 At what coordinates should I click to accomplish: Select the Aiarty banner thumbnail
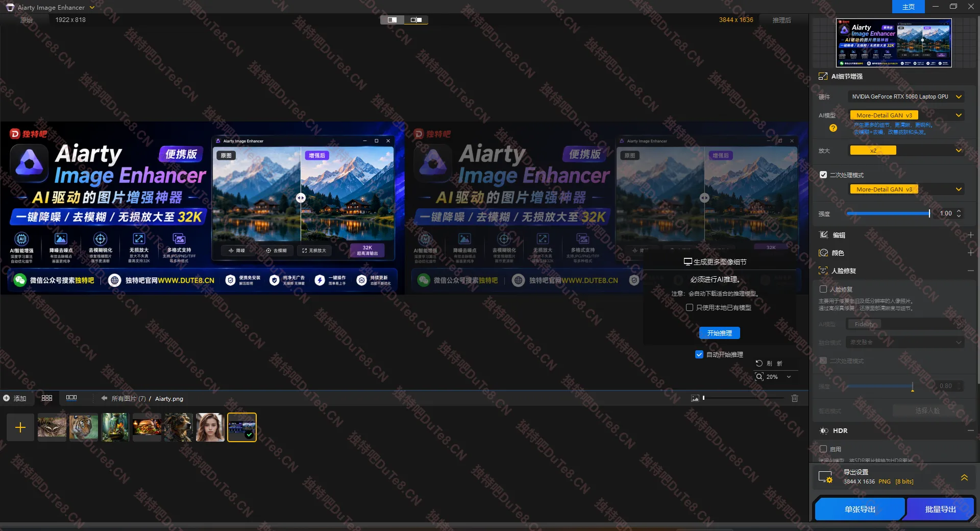point(242,427)
